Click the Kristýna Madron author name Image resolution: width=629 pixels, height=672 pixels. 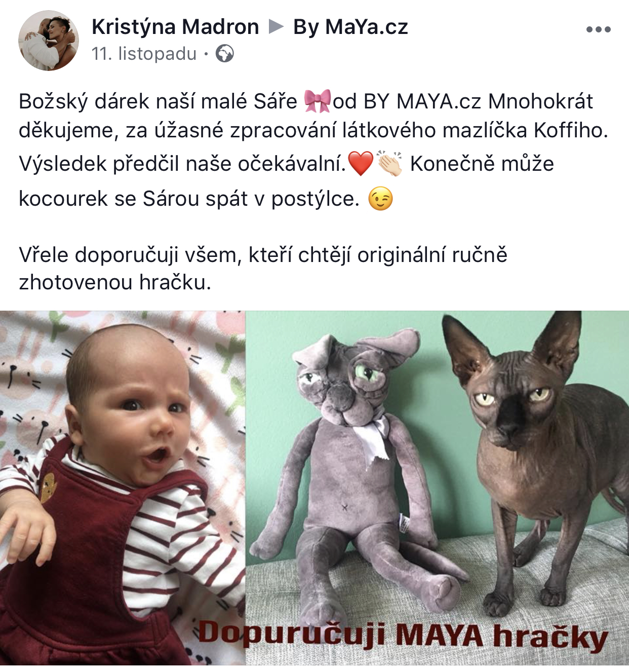[x=175, y=27]
